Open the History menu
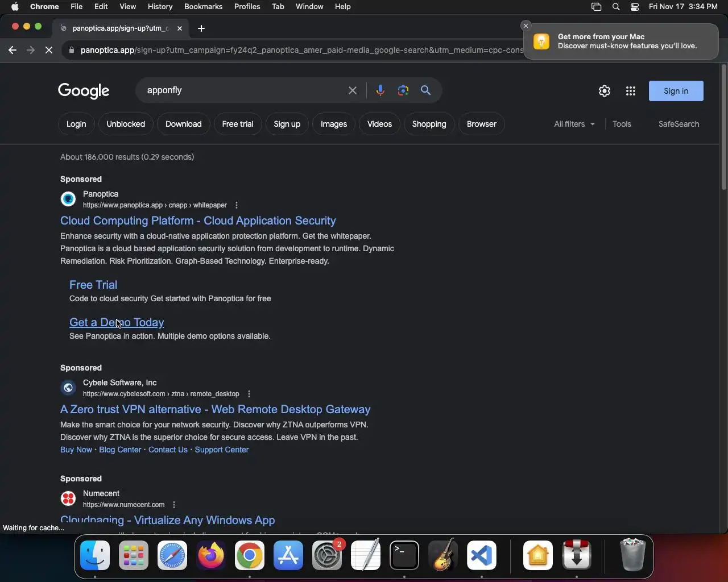 point(160,7)
